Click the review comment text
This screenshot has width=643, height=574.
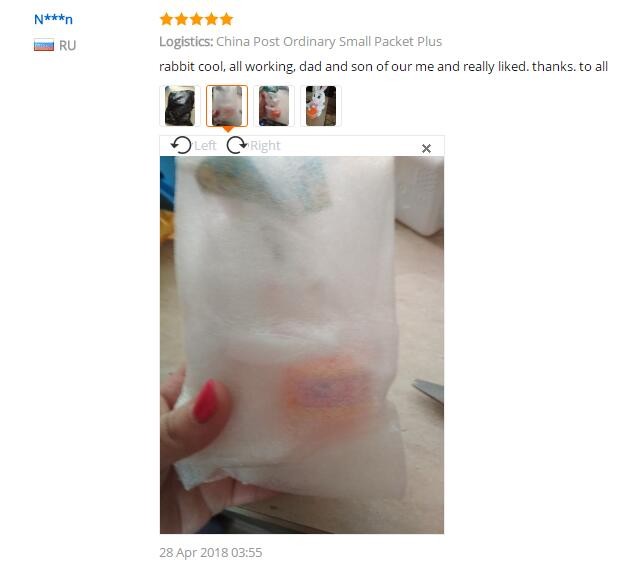(x=383, y=66)
